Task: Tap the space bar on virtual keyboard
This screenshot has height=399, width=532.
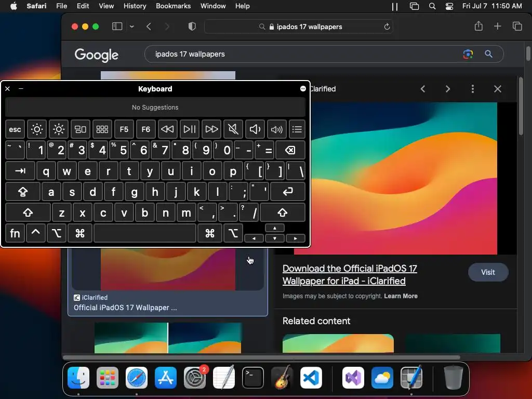Action: pos(145,233)
